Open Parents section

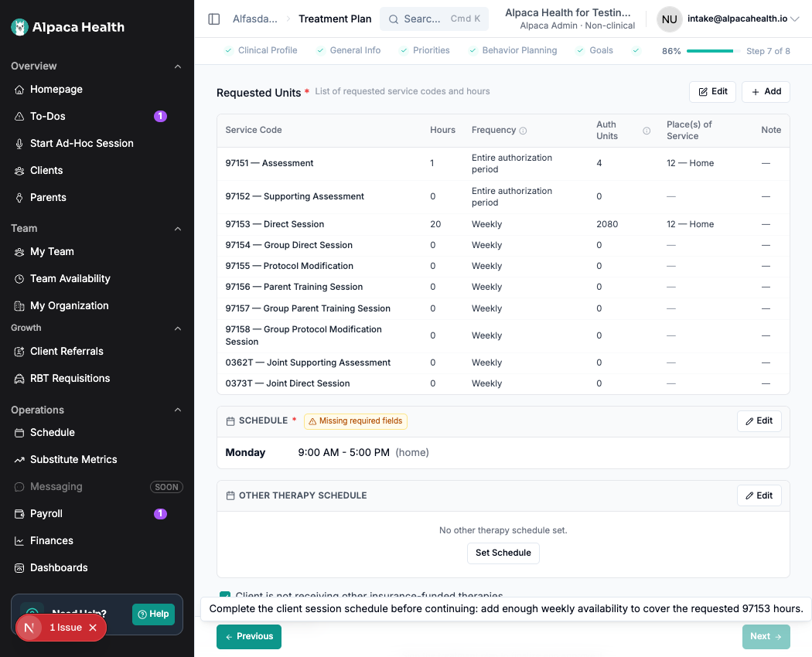point(48,197)
